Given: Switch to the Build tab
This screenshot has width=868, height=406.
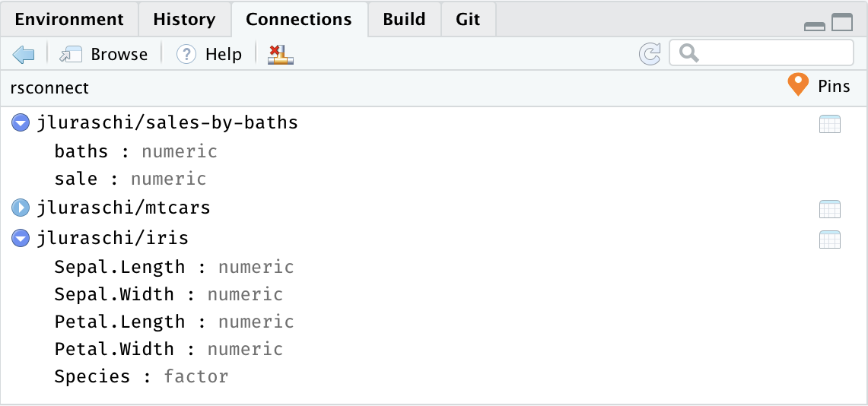Looking at the screenshot, I should pyautogui.click(x=404, y=19).
